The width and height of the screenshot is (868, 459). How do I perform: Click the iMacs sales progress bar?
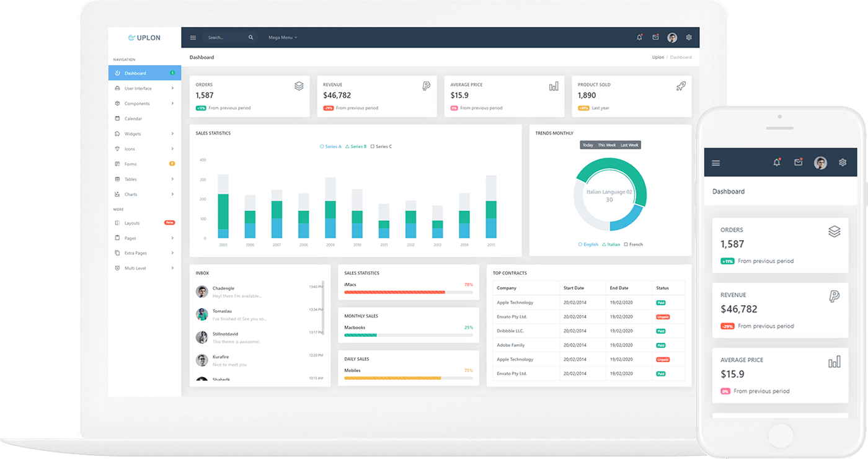point(408,292)
